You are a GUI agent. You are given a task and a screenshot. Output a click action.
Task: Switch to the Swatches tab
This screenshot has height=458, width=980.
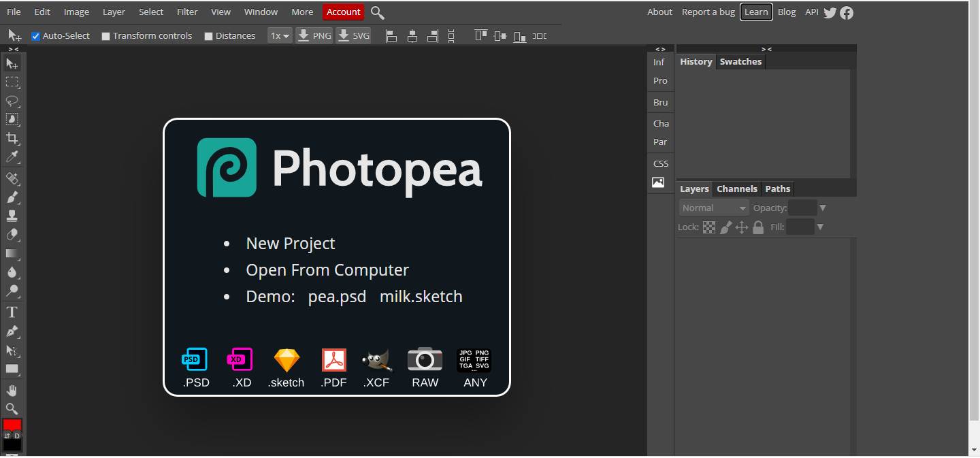coord(740,62)
